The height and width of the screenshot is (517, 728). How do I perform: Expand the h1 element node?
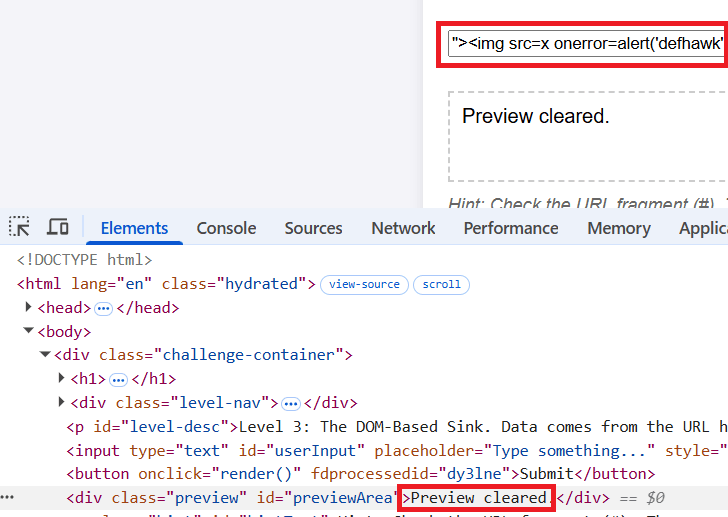click(x=61, y=379)
